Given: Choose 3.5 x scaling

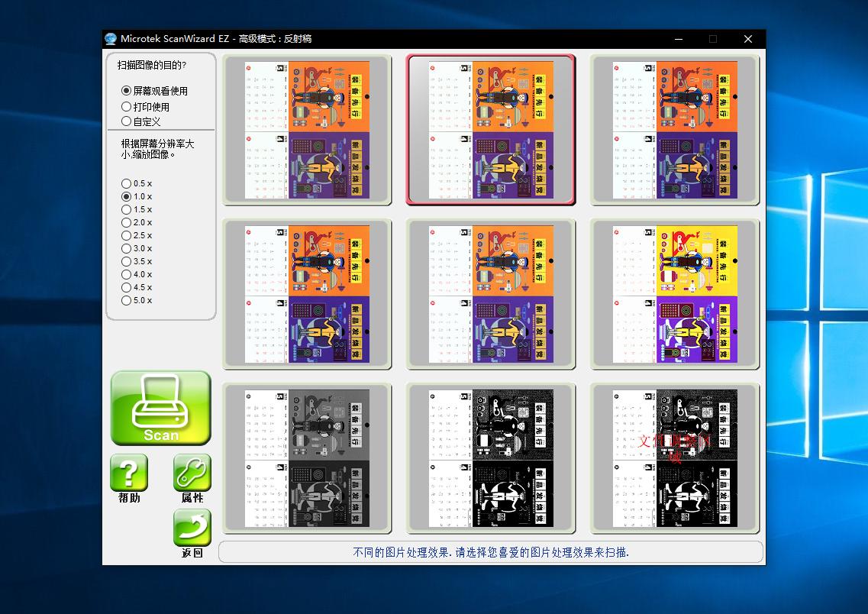Looking at the screenshot, I should [x=136, y=261].
